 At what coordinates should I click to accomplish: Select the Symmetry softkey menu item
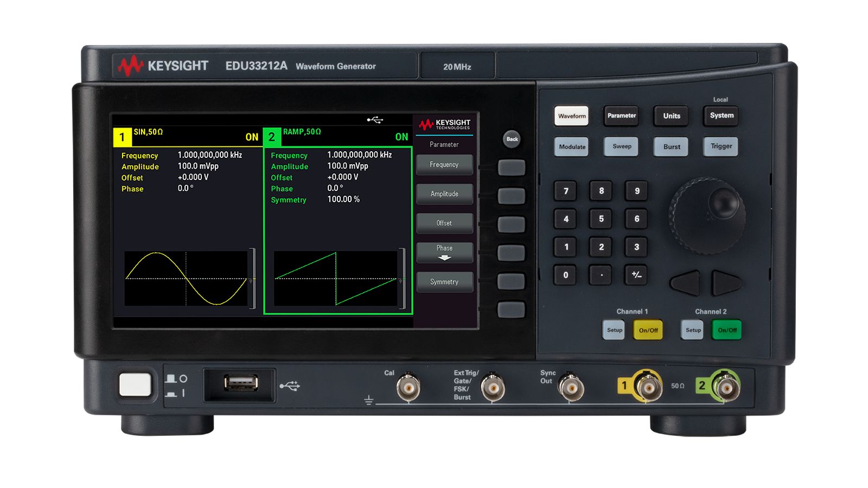444,282
